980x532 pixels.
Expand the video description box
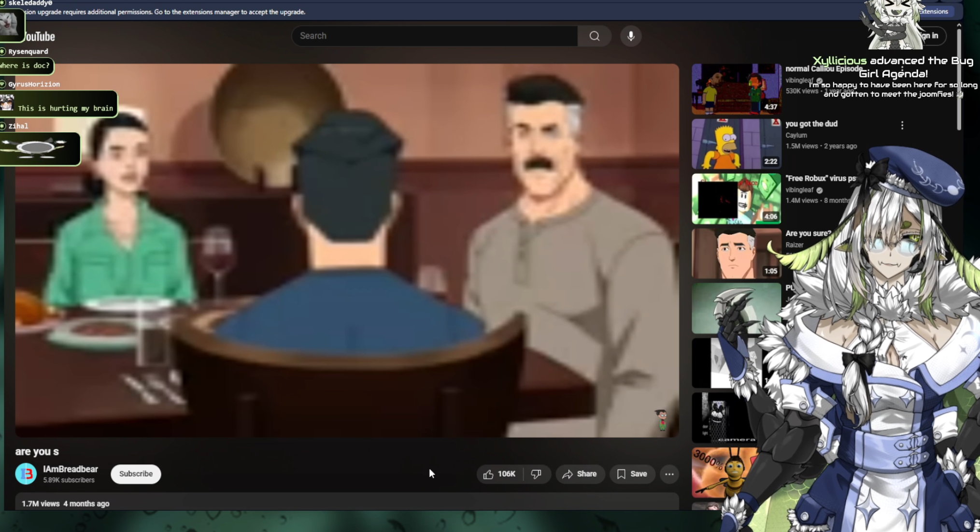point(338,503)
